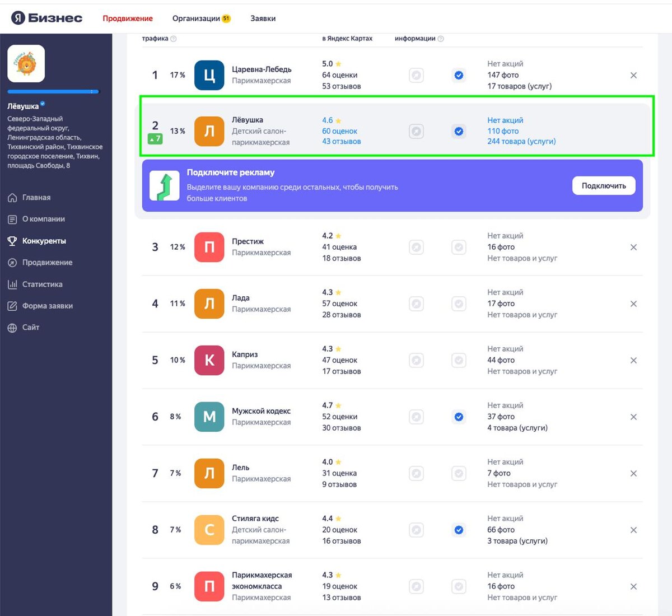Viewport: 672px width, 616px height.
Task: Open the Заявки top menu item
Action: (263, 18)
